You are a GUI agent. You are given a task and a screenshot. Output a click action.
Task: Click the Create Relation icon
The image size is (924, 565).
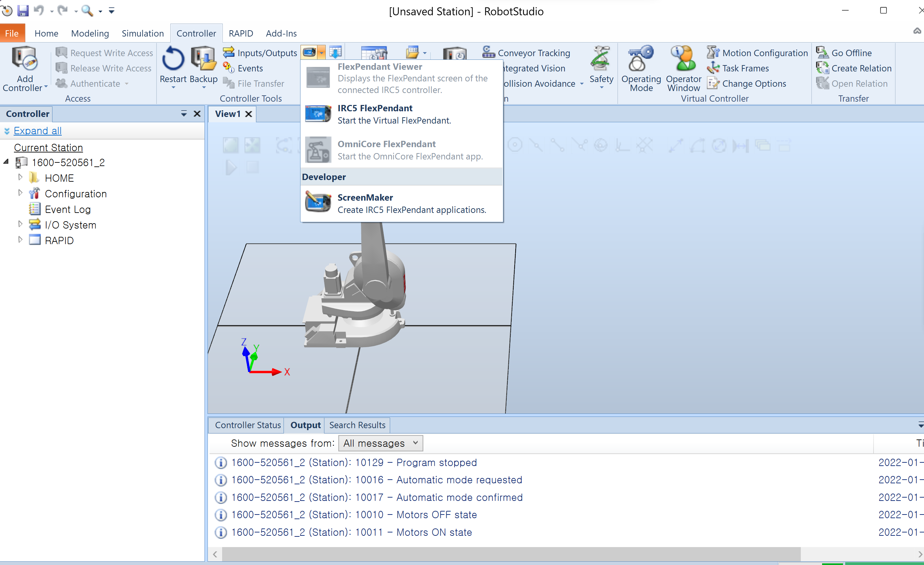pos(822,68)
